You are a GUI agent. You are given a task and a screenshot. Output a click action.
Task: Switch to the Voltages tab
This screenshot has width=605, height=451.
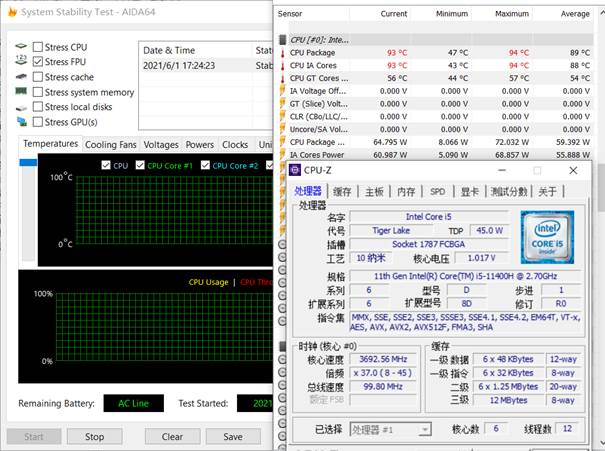pyautogui.click(x=161, y=145)
